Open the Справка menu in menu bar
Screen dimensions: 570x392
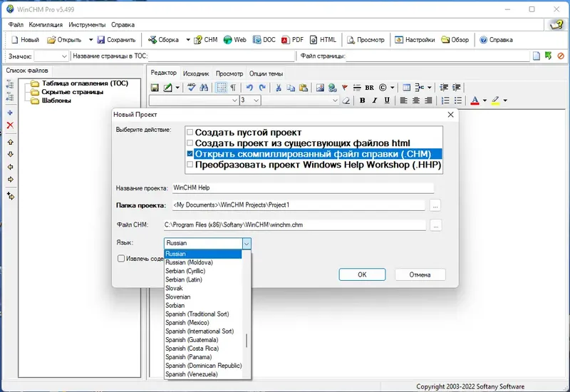tap(123, 25)
